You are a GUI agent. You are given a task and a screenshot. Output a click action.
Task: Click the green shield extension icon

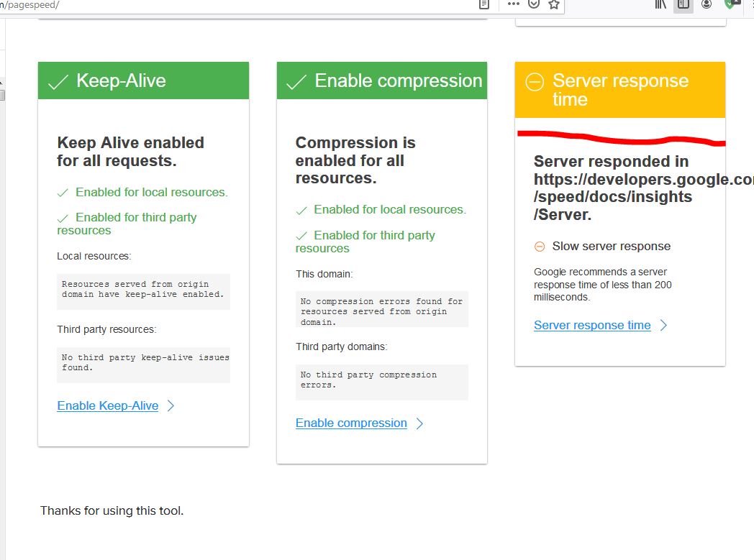click(731, 4)
